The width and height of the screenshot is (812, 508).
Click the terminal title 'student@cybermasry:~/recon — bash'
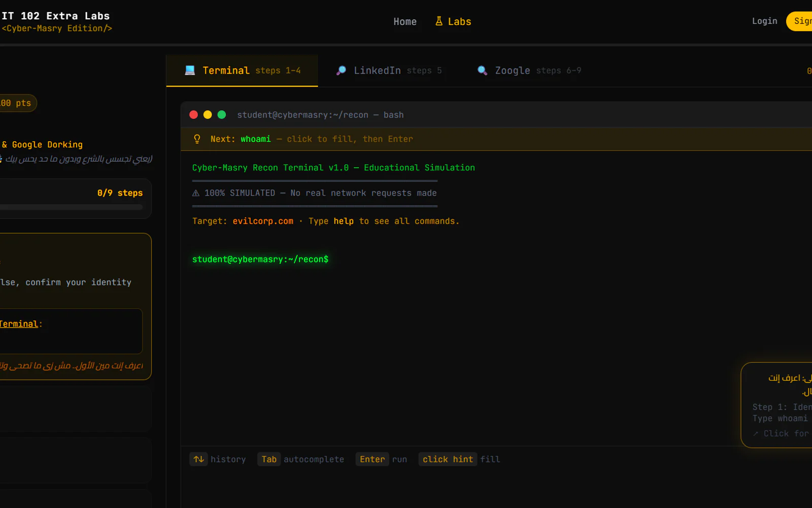[x=320, y=115]
